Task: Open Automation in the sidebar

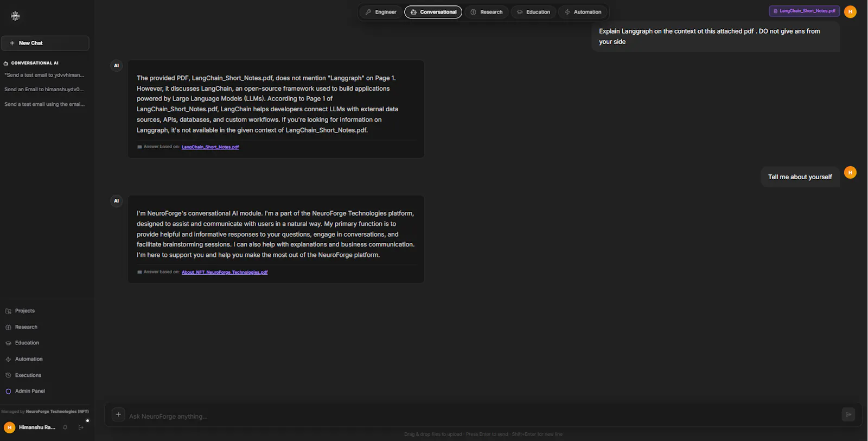Action: [x=28, y=359]
